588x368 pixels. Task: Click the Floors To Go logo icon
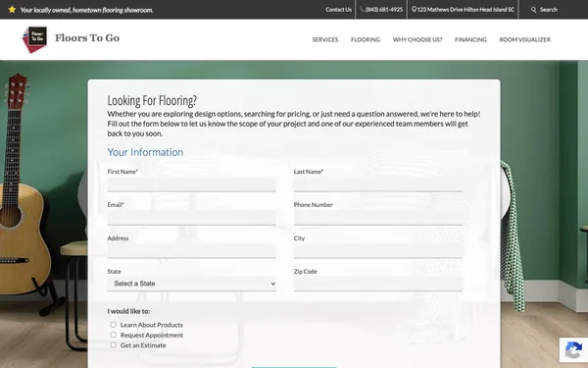(x=34, y=39)
